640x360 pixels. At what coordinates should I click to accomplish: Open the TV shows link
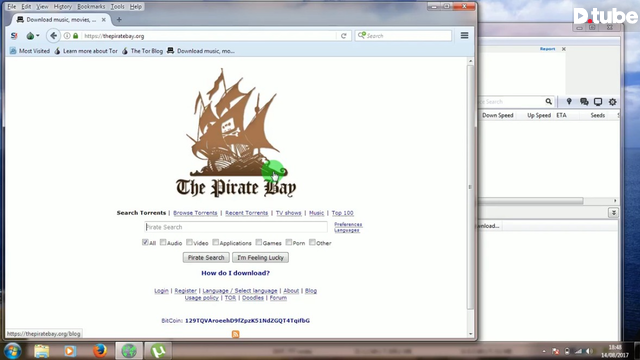pos(289,213)
